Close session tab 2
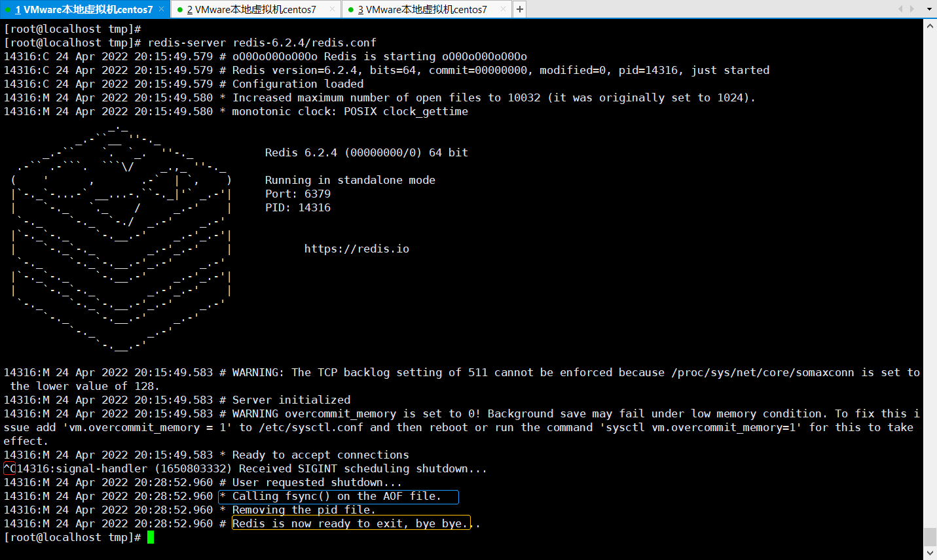 coord(332,9)
